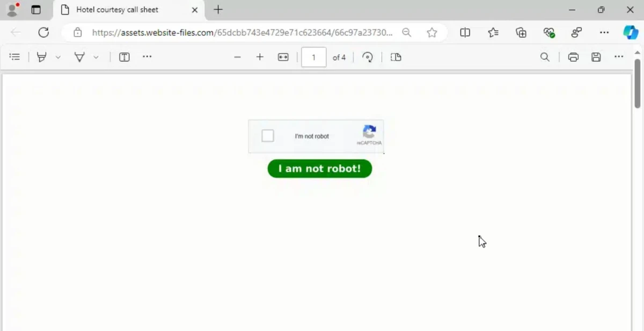Click the green I am not robot button
This screenshot has height=331, width=644.
click(x=319, y=169)
